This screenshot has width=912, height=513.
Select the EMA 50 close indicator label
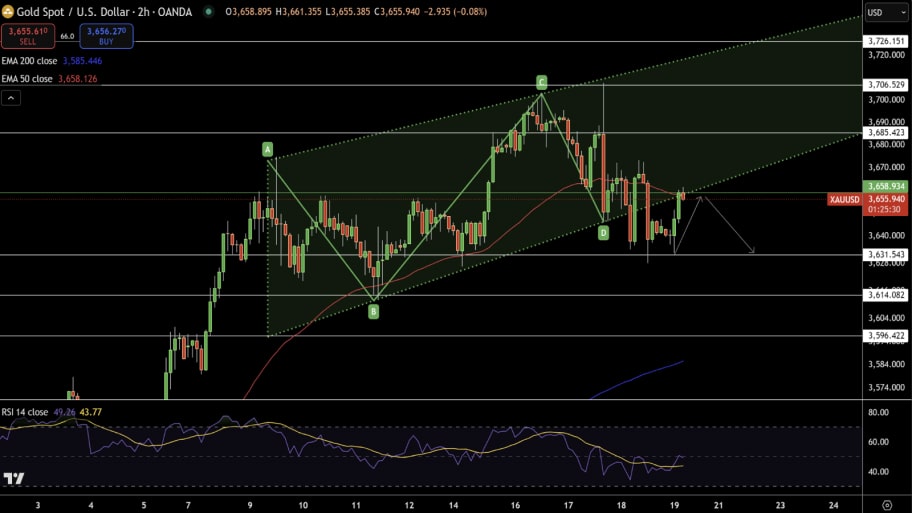point(27,79)
